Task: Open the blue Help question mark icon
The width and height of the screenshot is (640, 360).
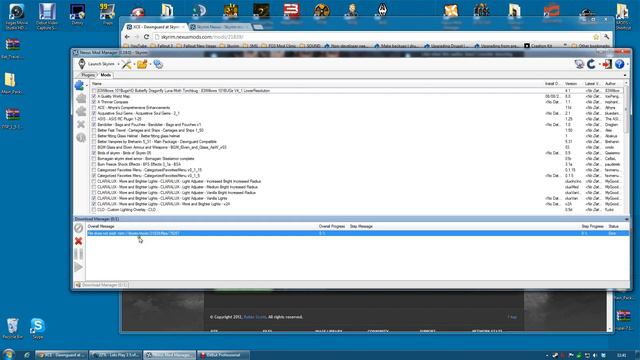Action: [x=619, y=64]
